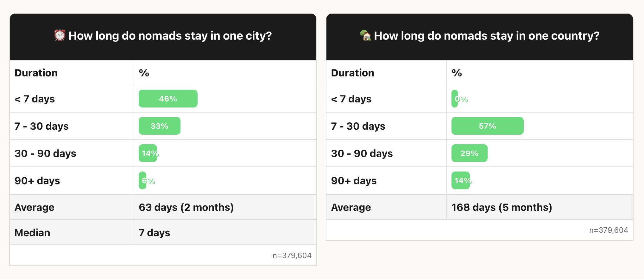Click the 57% green bar in country table
The image size is (644, 279).
tap(487, 126)
